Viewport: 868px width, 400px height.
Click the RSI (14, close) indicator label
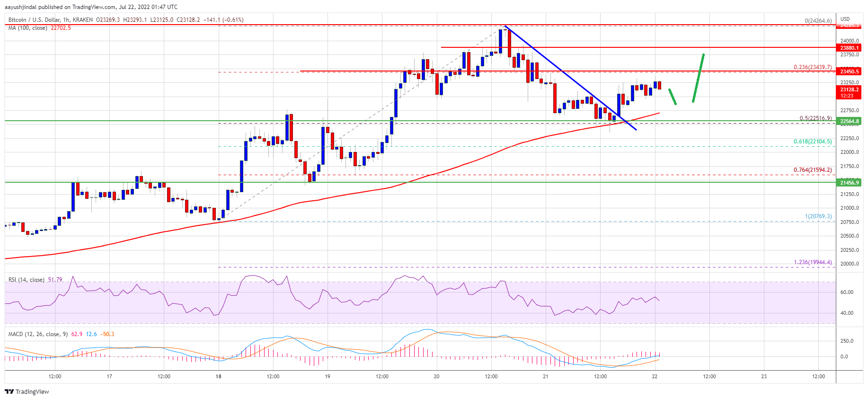click(x=27, y=280)
